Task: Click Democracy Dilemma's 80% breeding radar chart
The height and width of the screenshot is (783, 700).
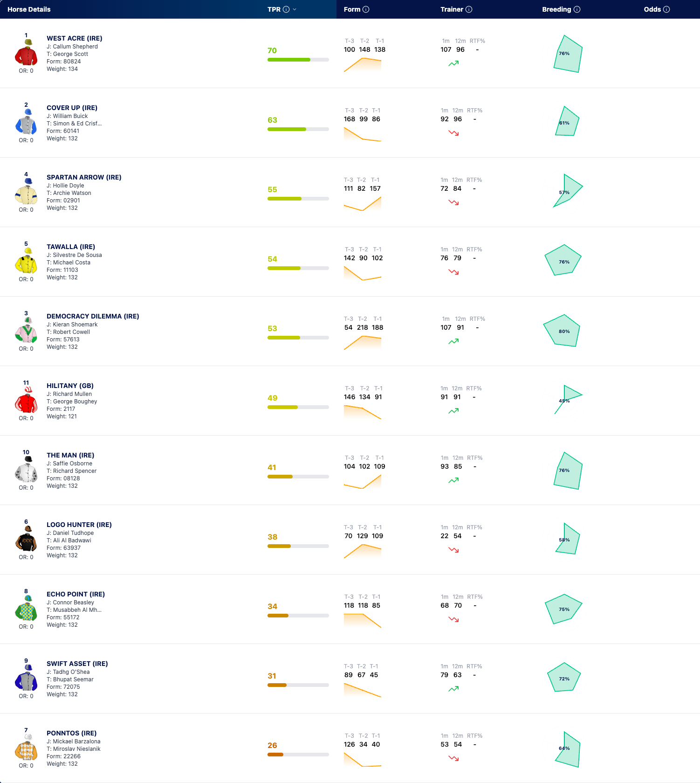Action: (x=562, y=331)
